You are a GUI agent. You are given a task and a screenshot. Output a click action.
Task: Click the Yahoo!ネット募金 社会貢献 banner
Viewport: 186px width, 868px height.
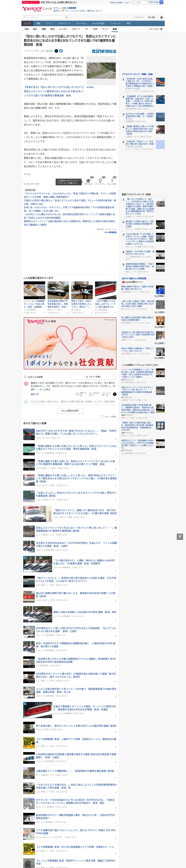70,343
